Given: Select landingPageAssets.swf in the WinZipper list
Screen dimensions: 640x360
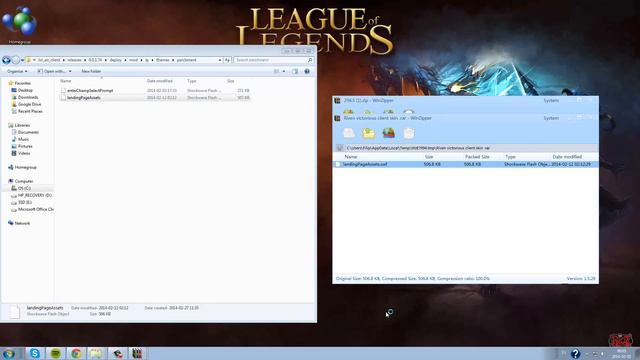Looking at the screenshot, I should [466, 164].
